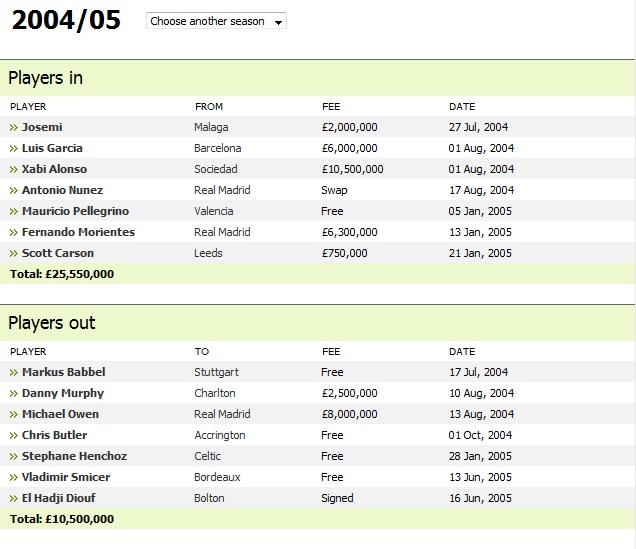Image resolution: width=636 pixels, height=549 pixels.
Task: Click the arrow icon beside Scott Carson
Action: [x=14, y=253]
